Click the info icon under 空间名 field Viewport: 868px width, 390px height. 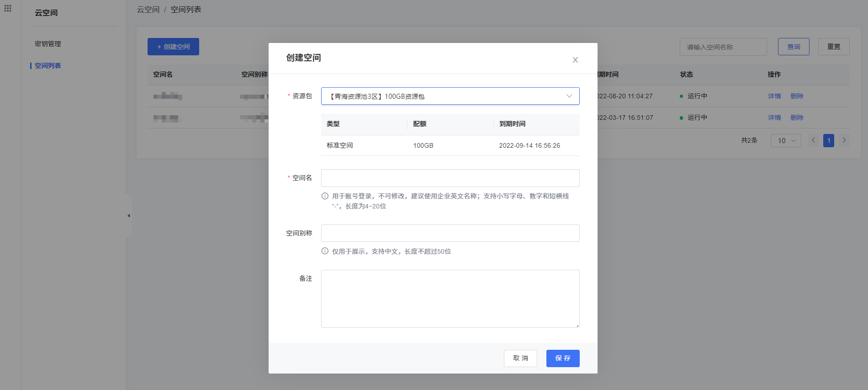[x=325, y=196]
